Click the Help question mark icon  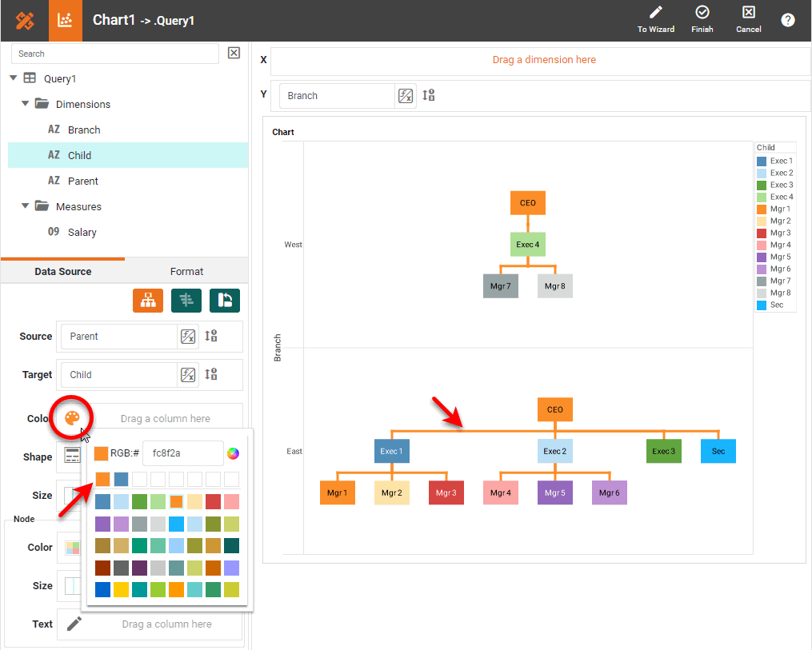788,21
